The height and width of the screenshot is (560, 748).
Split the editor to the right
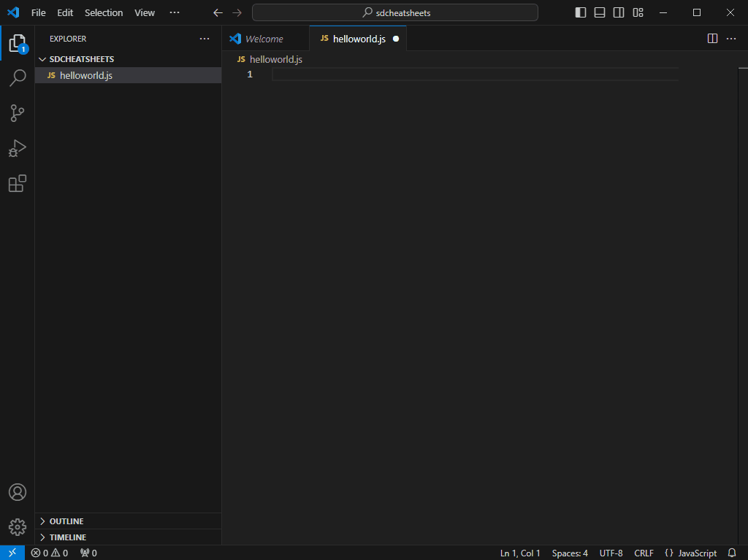[x=712, y=39]
